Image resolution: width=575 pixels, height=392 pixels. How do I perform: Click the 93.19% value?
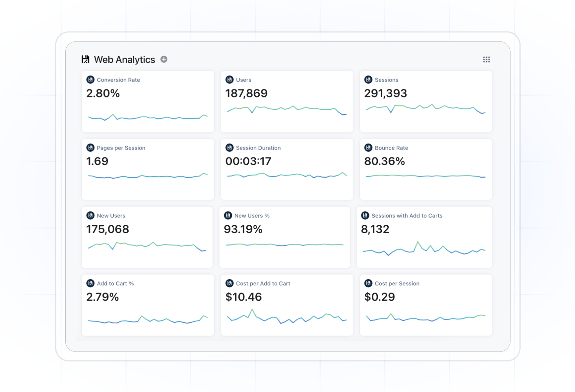pos(243,229)
